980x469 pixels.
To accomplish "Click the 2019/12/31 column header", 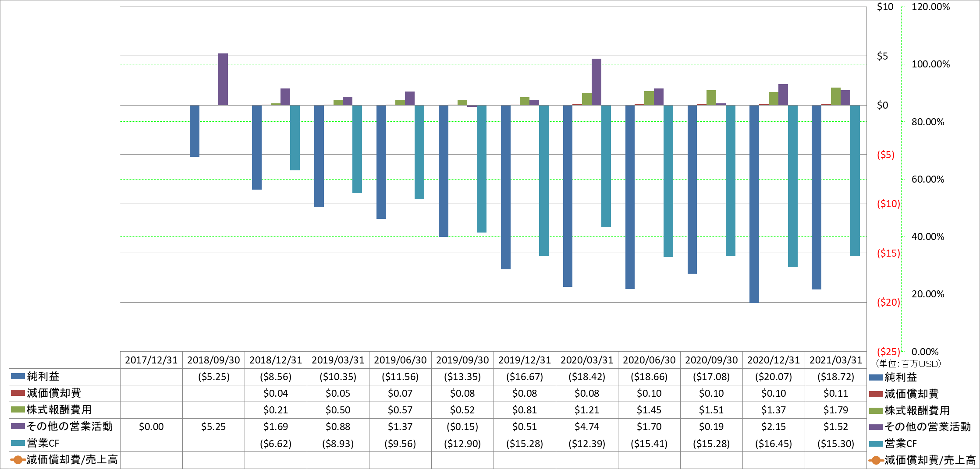I will pos(525,360).
